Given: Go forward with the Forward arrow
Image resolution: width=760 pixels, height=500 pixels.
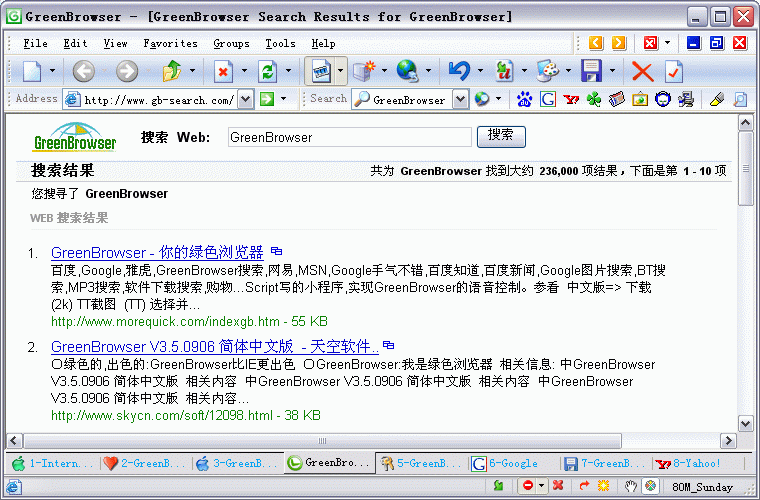Looking at the screenshot, I should (x=127, y=72).
